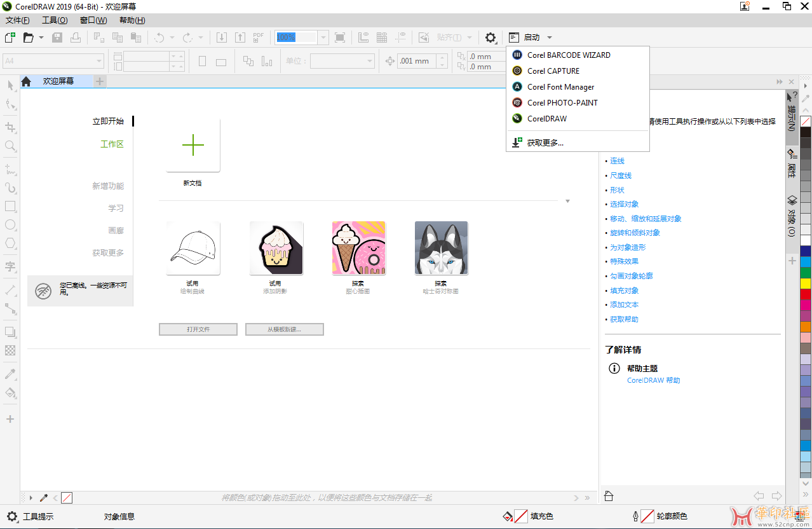Image resolution: width=812 pixels, height=529 pixels.
Task: Select the Freehand curve tool
Action: (10, 169)
